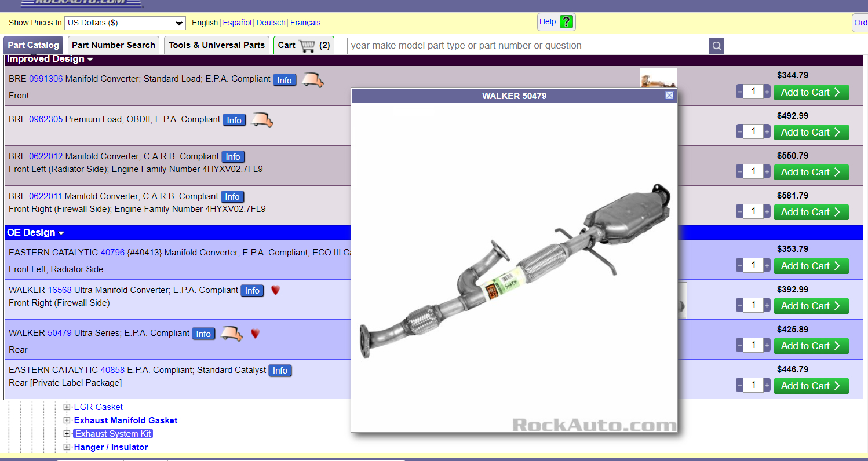The height and width of the screenshot is (461, 868).
Task: Increase quantity for the $353.79 part
Action: point(767,266)
